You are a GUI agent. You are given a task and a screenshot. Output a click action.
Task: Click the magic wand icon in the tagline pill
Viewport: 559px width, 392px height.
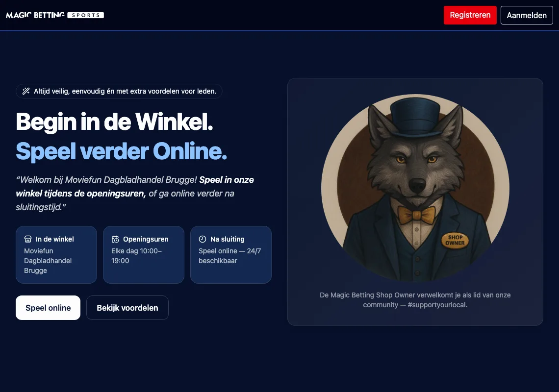click(26, 91)
